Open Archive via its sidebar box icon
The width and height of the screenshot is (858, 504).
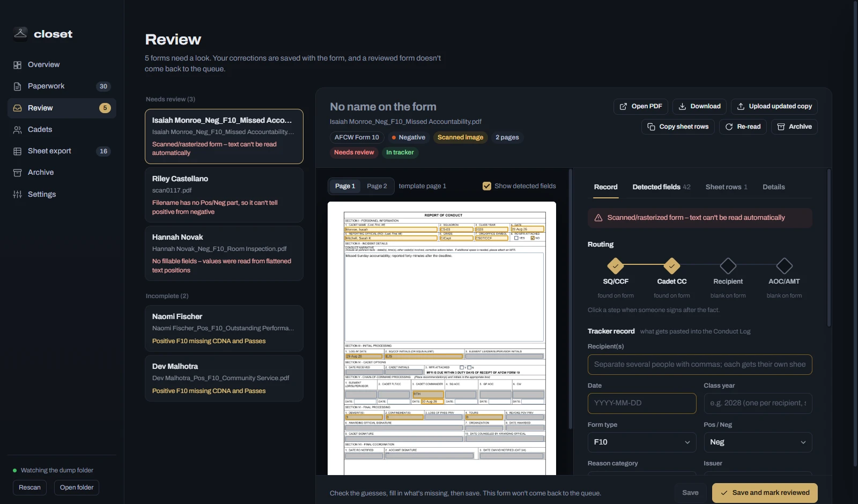(17, 173)
